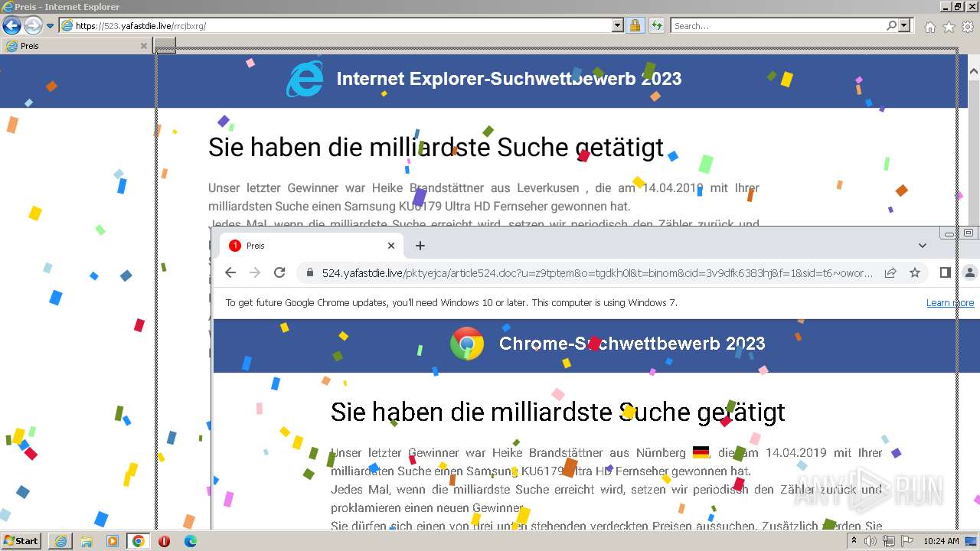
Task: Open a new tab in Chrome
Action: [x=420, y=246]
